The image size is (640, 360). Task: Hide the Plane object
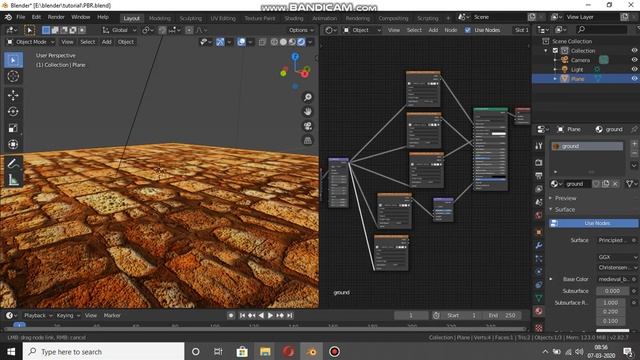[634, 79]
